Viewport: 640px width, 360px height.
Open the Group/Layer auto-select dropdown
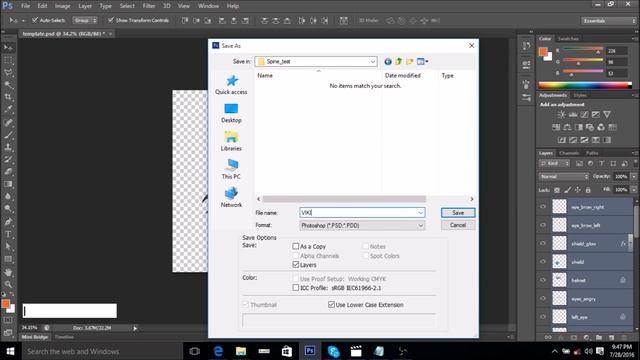tap(85, 20)
